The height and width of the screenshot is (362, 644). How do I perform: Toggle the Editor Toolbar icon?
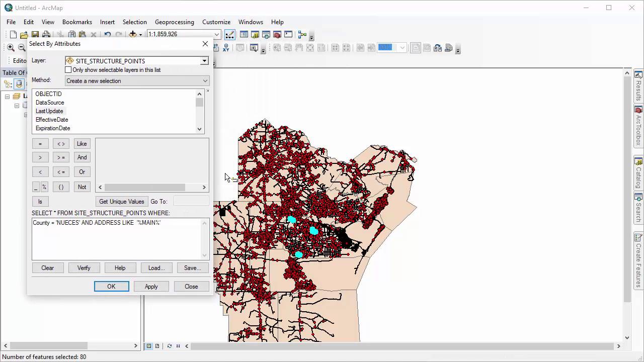(x=230, y=35)
